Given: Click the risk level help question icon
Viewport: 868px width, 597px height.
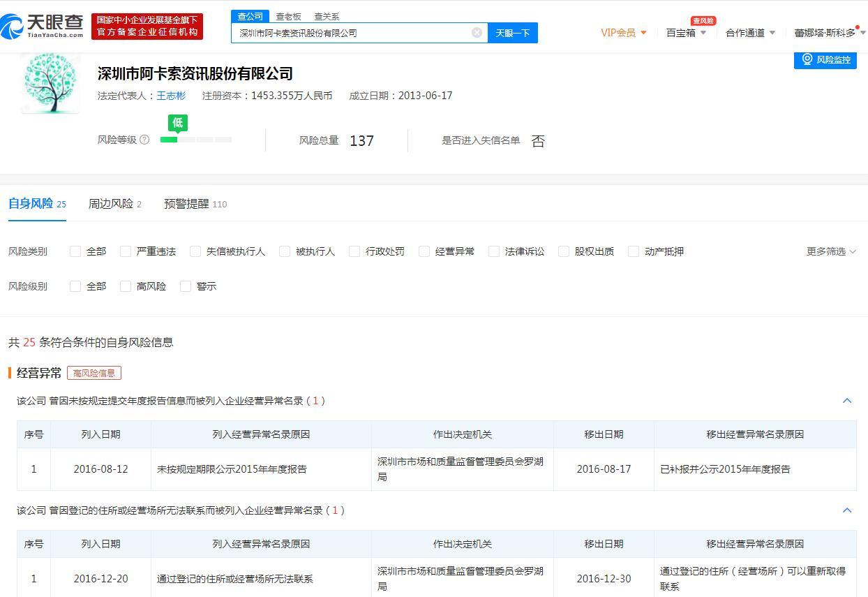Looking at the screenshot, I should click(x=144, y=140).
